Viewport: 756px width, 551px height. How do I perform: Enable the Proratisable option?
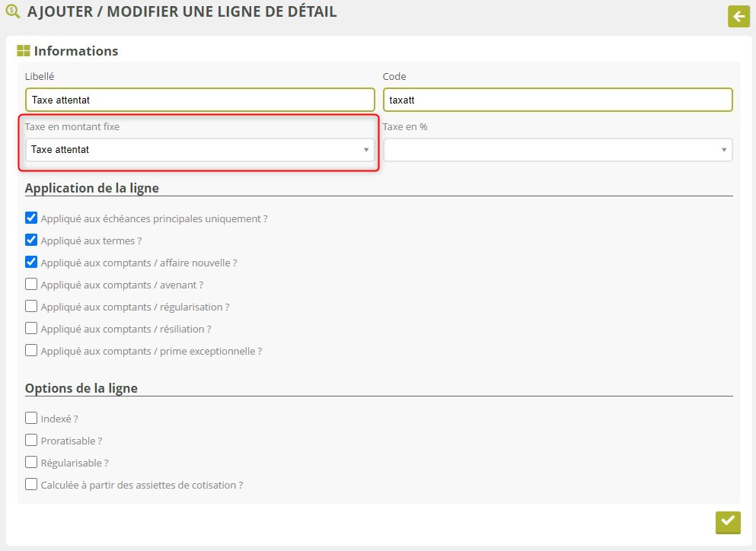(31, 441)
